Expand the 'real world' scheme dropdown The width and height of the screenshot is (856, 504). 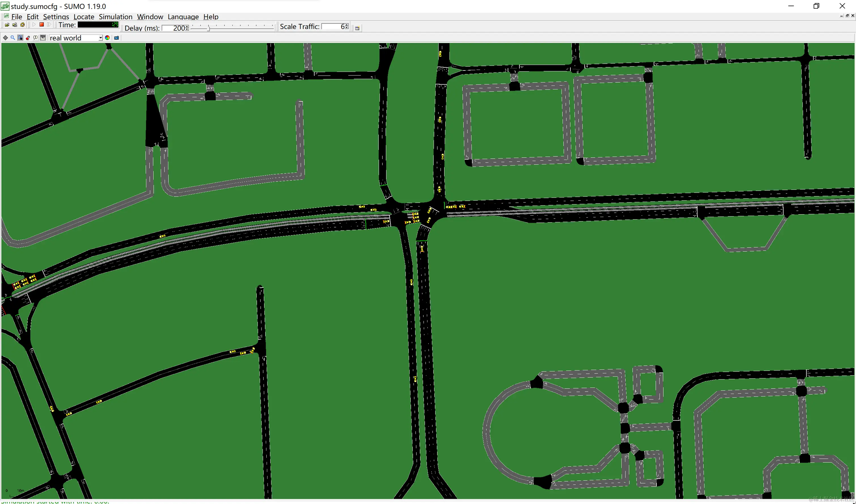coord(100,38)
